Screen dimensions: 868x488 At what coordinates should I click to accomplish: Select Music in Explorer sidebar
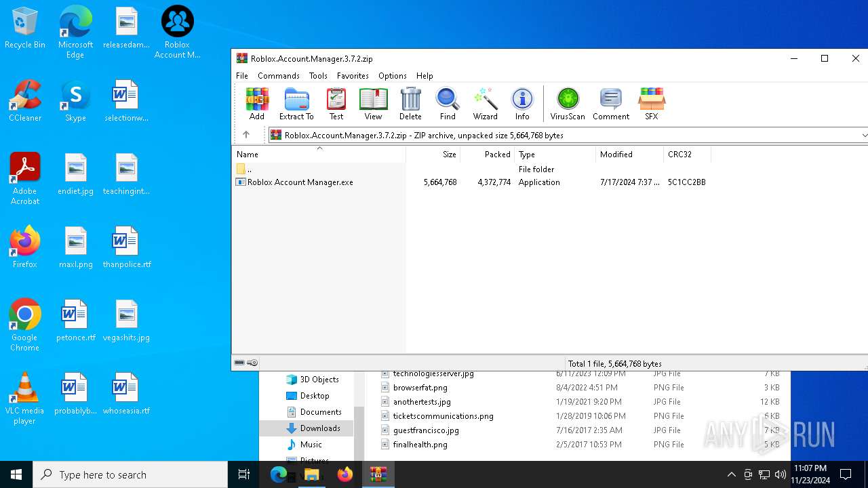coord(304,445)
